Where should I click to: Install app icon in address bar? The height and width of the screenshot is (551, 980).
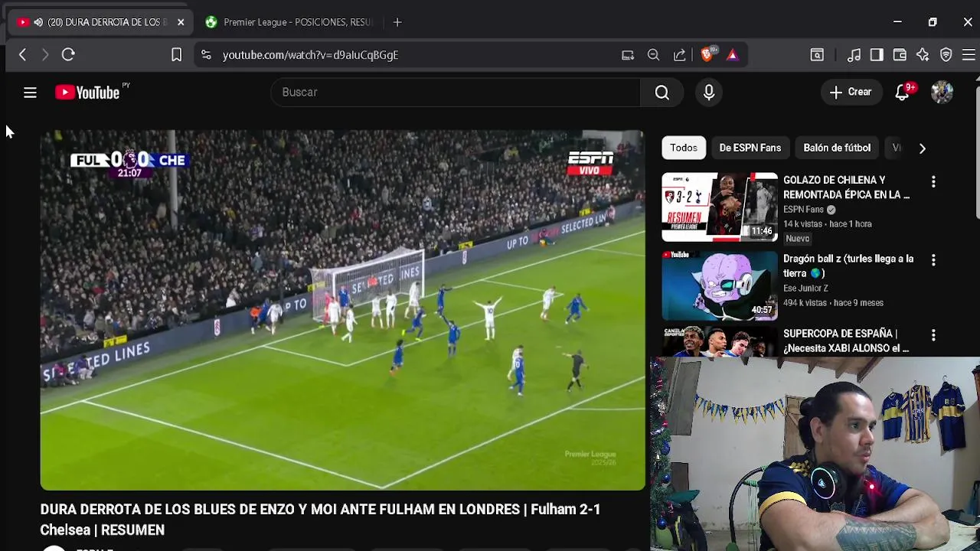tap(628, 55)
